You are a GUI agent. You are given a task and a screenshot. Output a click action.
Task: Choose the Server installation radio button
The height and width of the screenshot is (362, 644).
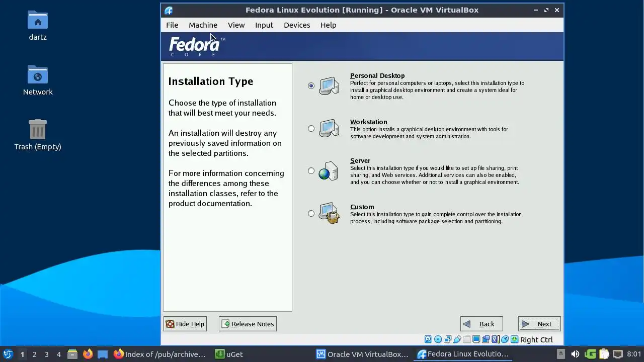pyautogui.click(x=311, y=171)
